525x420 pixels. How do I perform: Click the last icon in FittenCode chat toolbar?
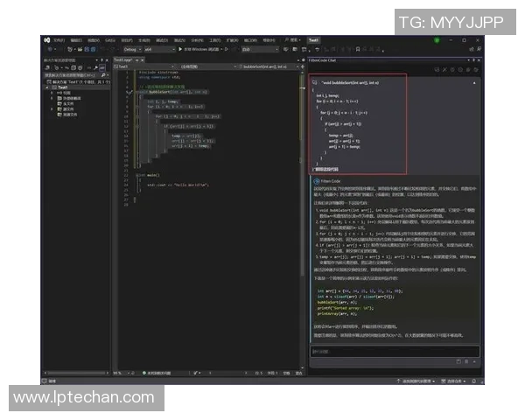476,70
